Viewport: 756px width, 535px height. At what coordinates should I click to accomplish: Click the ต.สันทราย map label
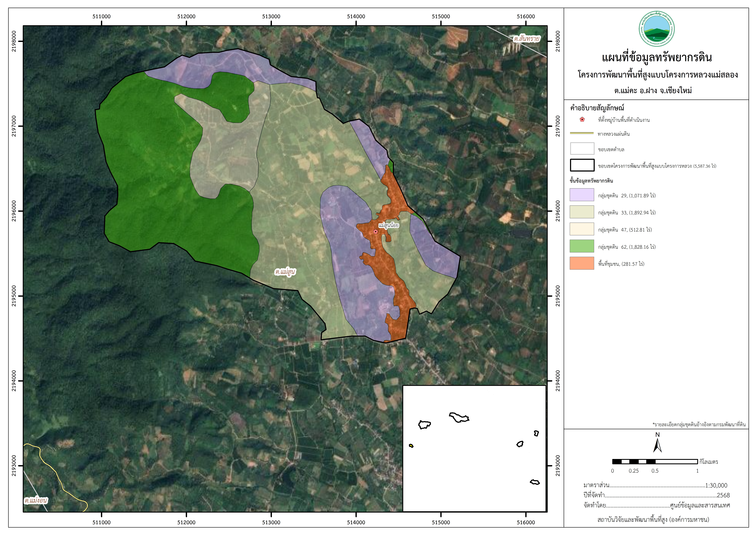[x=527, y=39]
